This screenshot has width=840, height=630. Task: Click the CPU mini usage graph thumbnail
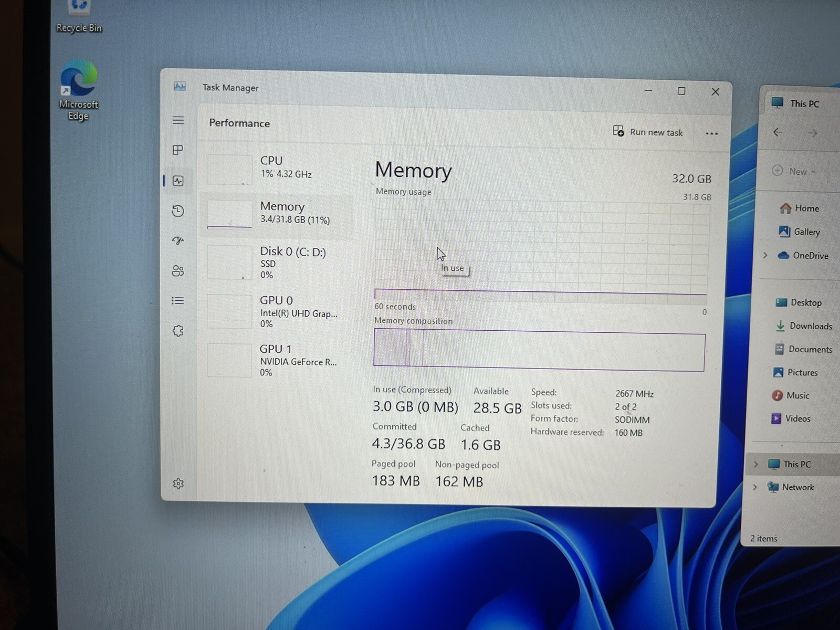pyautogui.click(x=229, y=169)
